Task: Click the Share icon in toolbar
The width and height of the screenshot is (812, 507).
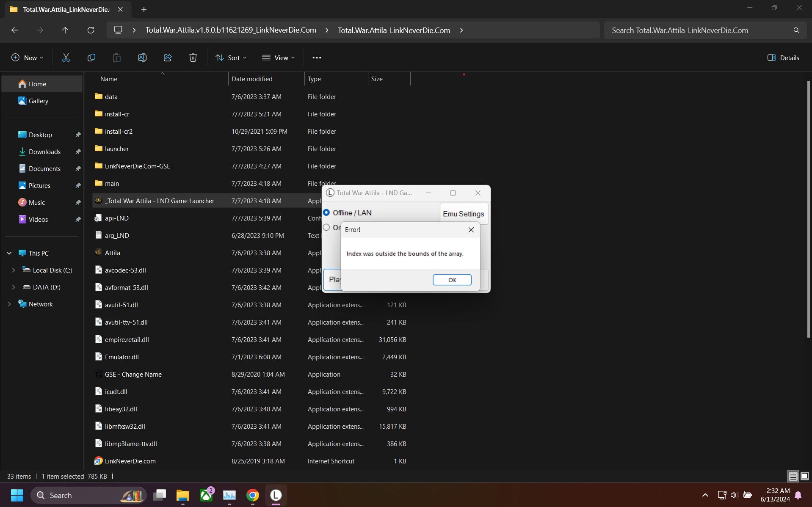Action: (x=167, y=58)
